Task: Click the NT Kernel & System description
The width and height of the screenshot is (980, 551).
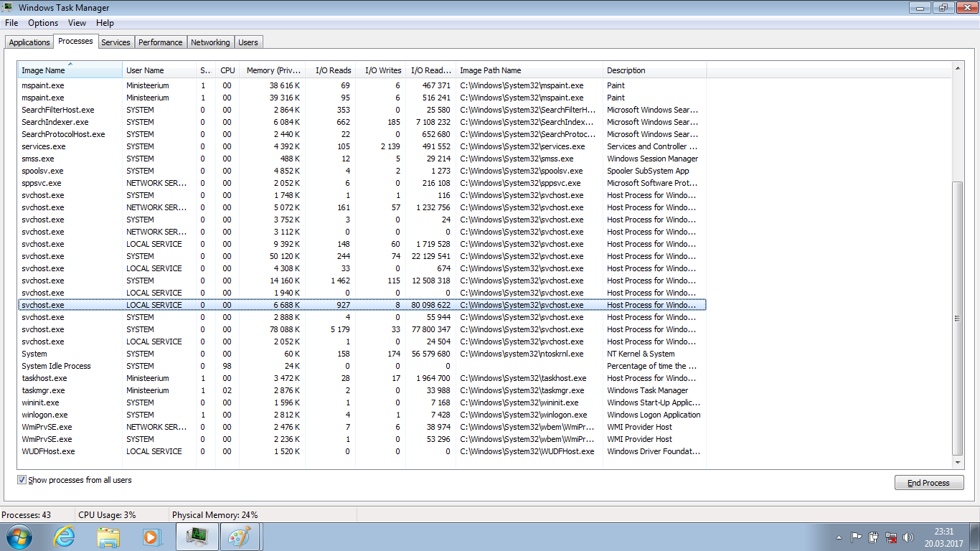Action: pos(641,354)
